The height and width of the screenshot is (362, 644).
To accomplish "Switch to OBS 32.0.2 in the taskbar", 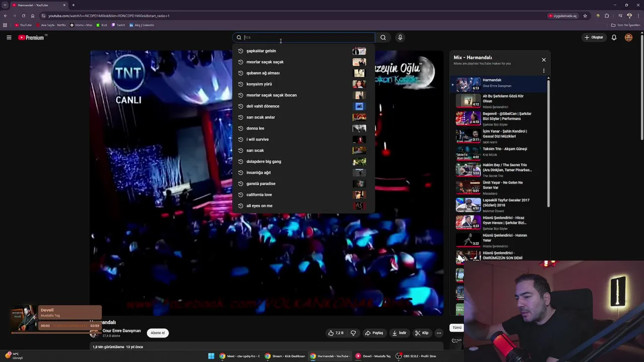I will (x=416, y=356).
